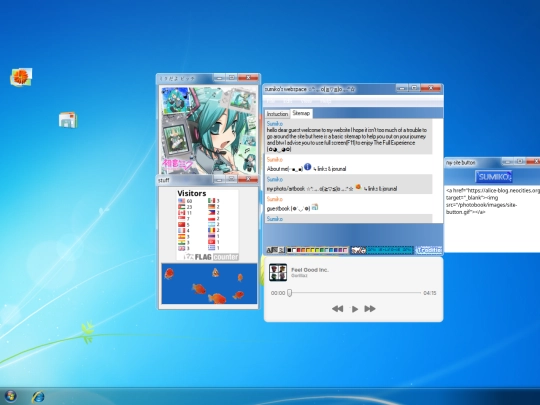Click the music player seek slider handle

[290, 293]
